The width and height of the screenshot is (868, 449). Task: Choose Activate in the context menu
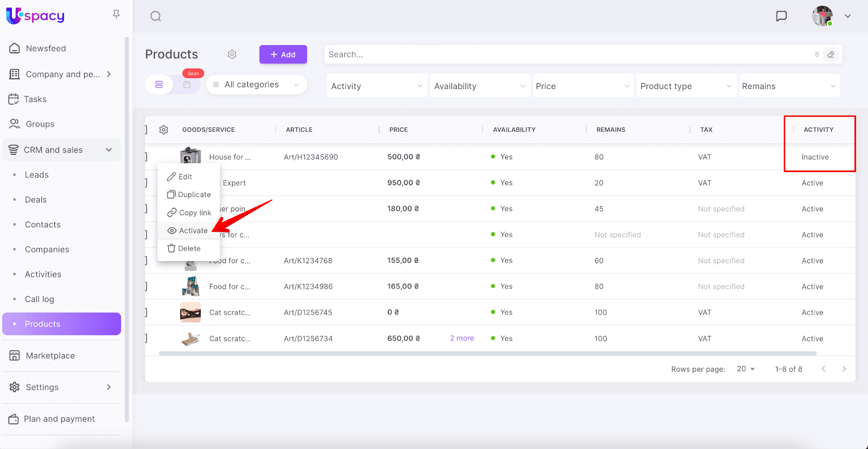click(x=188, y=231)
